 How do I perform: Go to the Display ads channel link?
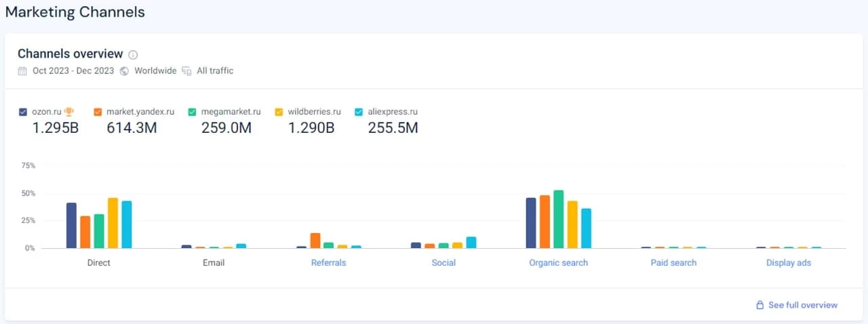click(x=788, y=262)
